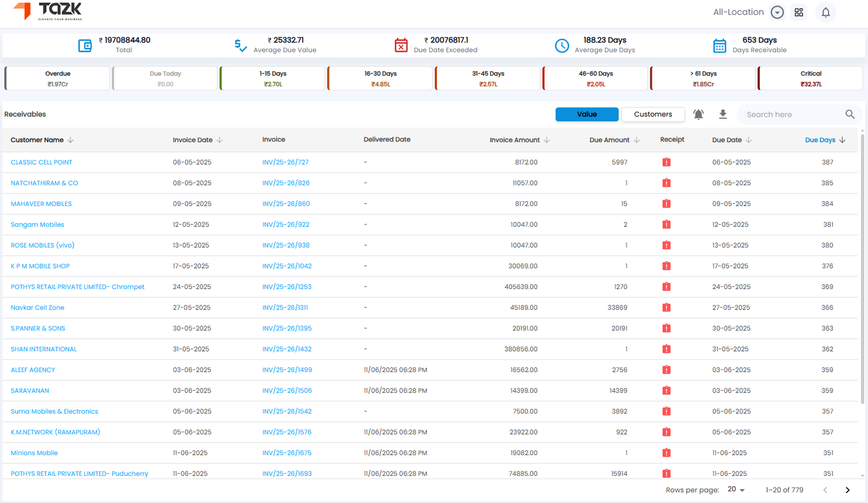This screenshot has width=868, height=503.
Task: Click the table vertical scrollbar
Action: coord(863,269)
